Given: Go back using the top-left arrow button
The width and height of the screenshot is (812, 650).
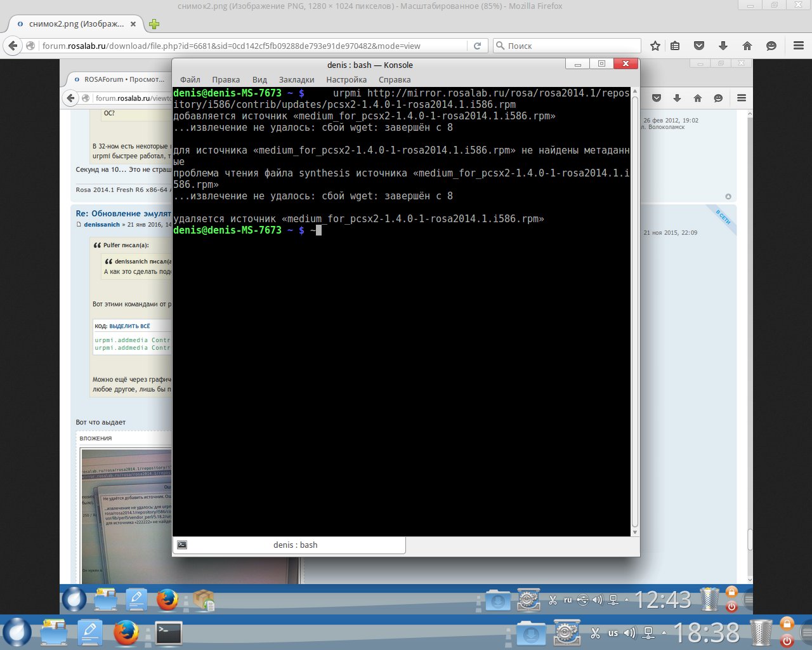Looking at the screenshot, I should pyautogui.click(x=12, y=46).
